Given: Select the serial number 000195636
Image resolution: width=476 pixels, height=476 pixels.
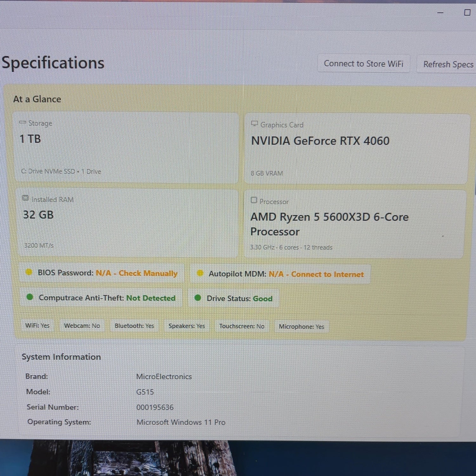Looking at the screenshot, I should (155, 407).
